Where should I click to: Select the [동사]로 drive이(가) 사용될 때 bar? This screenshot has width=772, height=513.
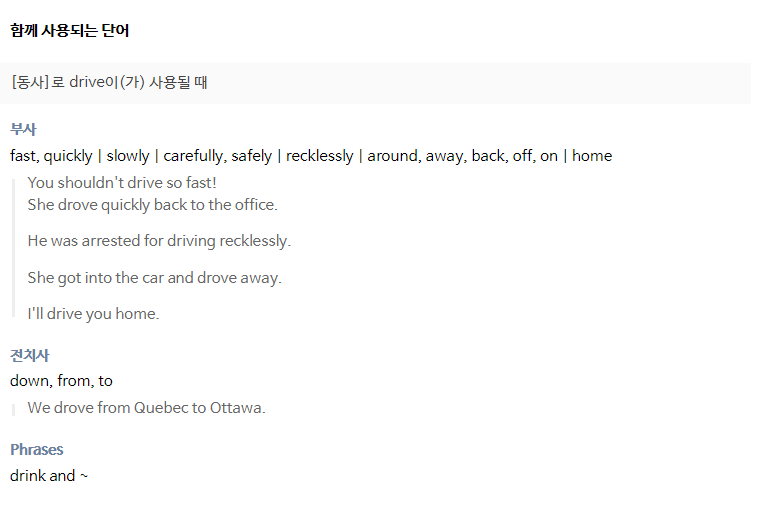[375, 83]
